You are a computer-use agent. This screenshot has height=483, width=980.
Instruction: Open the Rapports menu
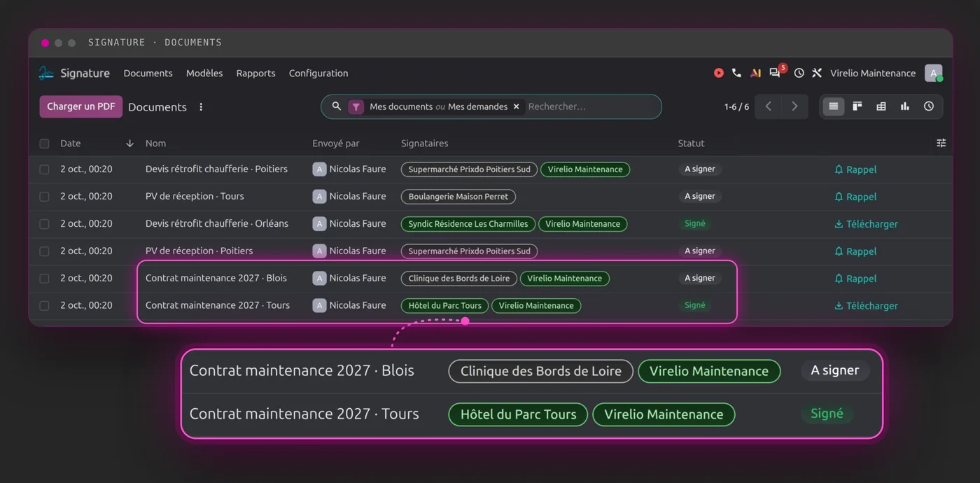click(255, 73)
